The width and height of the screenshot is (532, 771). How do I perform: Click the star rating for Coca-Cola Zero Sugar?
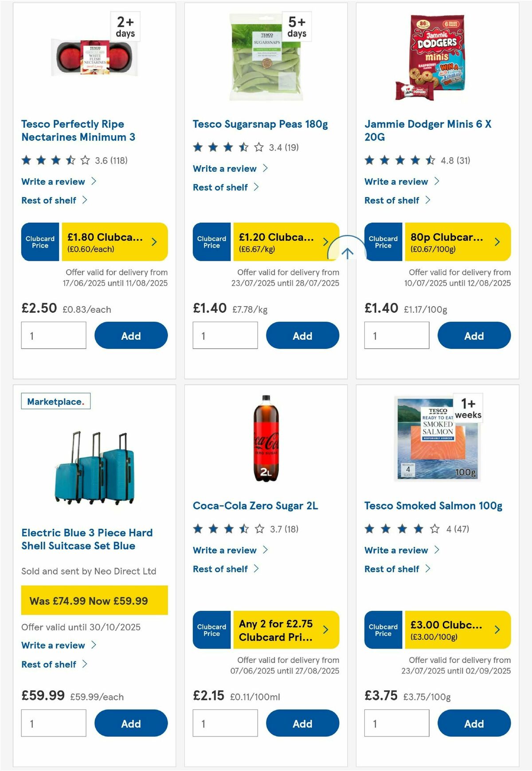pyautogui.click(x=226, y=529)
